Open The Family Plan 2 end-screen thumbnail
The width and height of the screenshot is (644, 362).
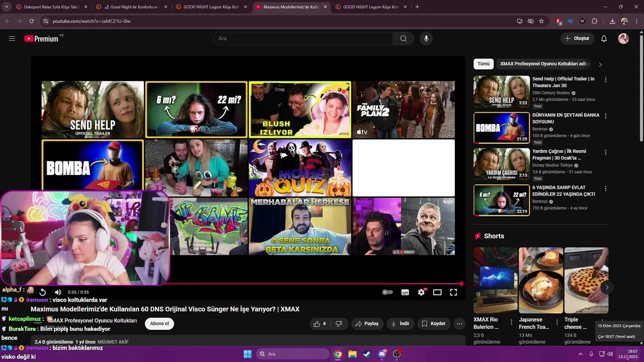coord(404,110)
